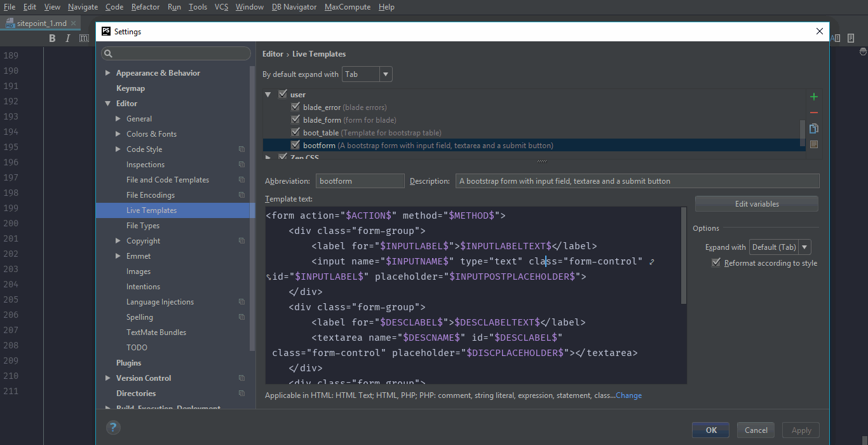Select File and Code Templates in settings tree

pos(167,180)
